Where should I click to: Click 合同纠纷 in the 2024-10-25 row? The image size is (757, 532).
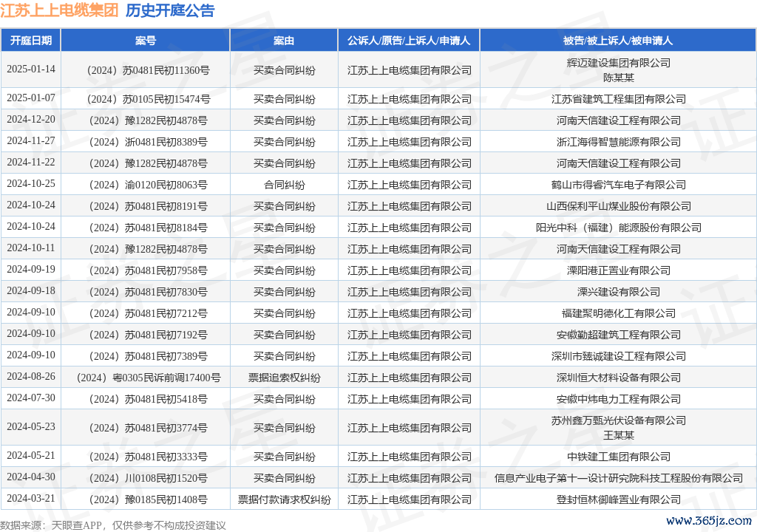point(285,185)
